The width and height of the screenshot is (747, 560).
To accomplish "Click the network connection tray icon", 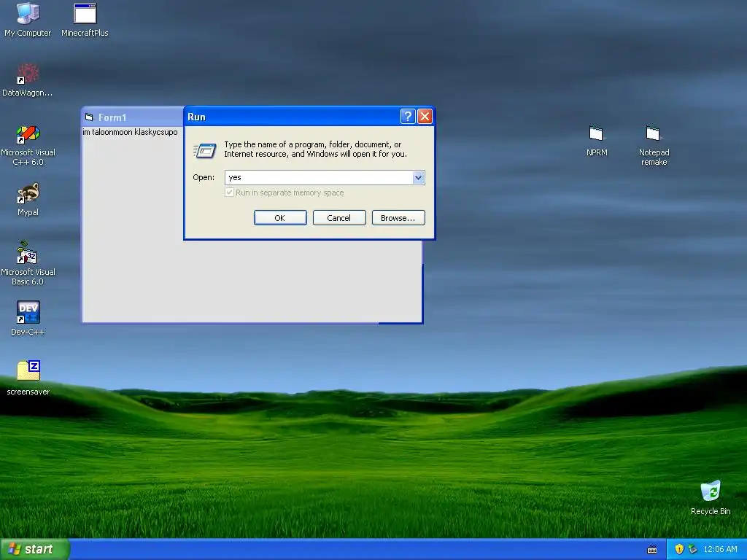I will [693, 549].
